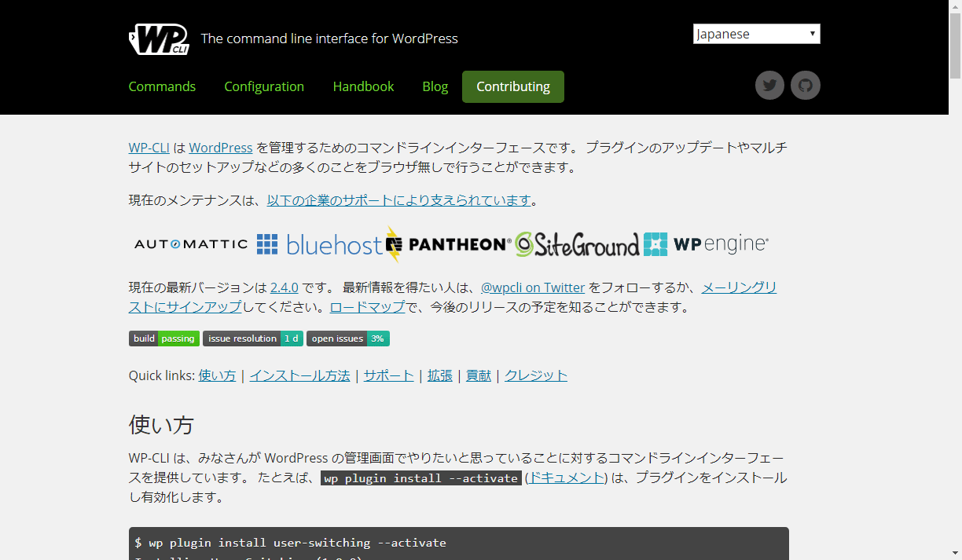Viewport: 962px width, 560px height.
Task: Click the open issues 3% badge
Action: pos(348,339)
